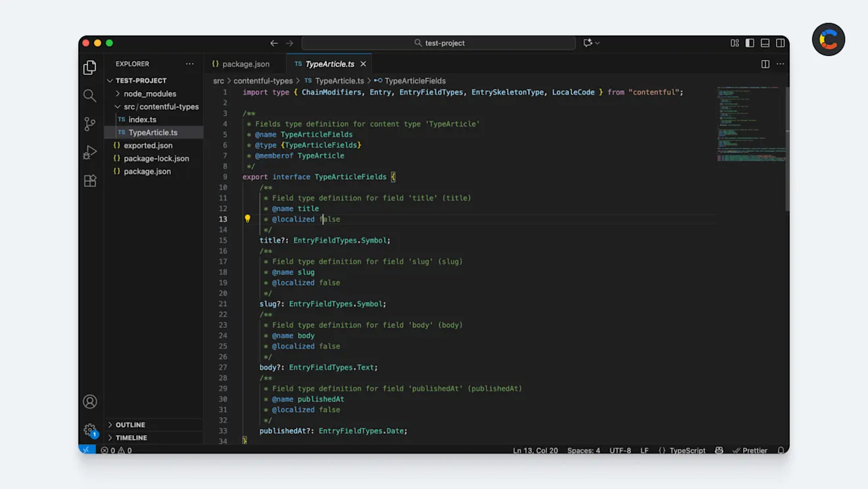Viewport: 868px width, 489px height.
Task: Open the Run and Debug view
Action: coord(89,152)
